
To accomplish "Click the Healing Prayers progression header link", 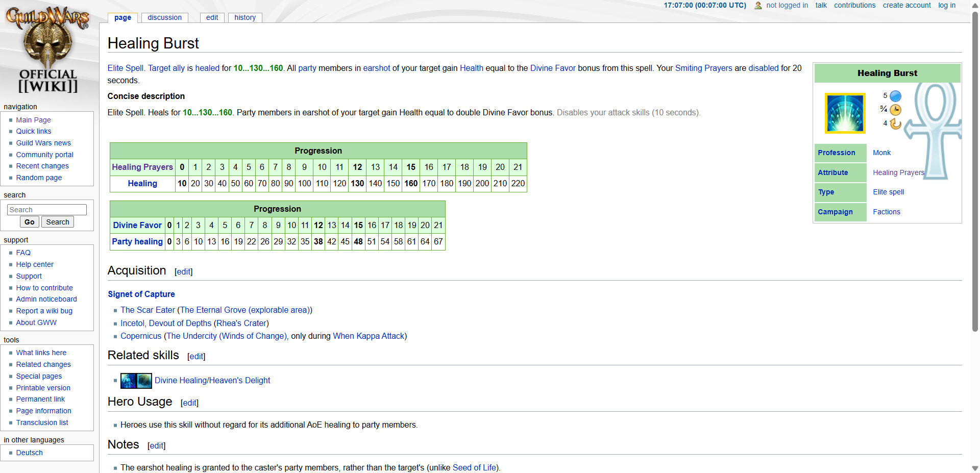I will 142,167.
